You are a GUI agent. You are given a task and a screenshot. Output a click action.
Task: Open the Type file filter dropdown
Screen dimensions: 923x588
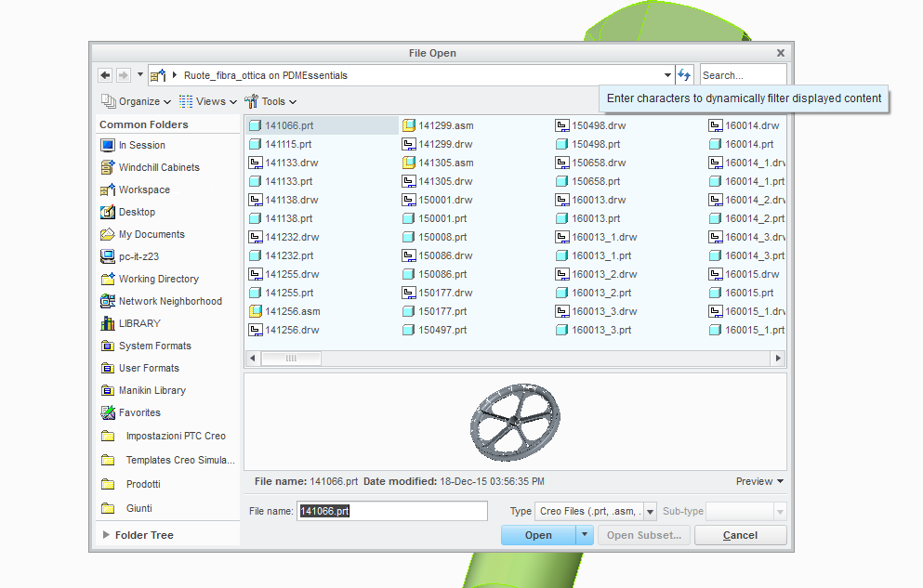tap(650, 512)
